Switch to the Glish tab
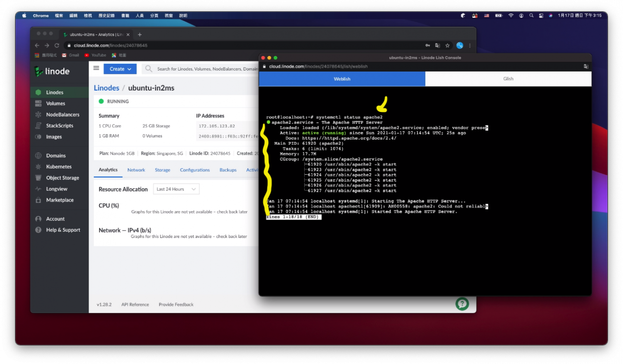Viewport: 623px width, 364px height. pyautogui.click(x=508, y=79)
